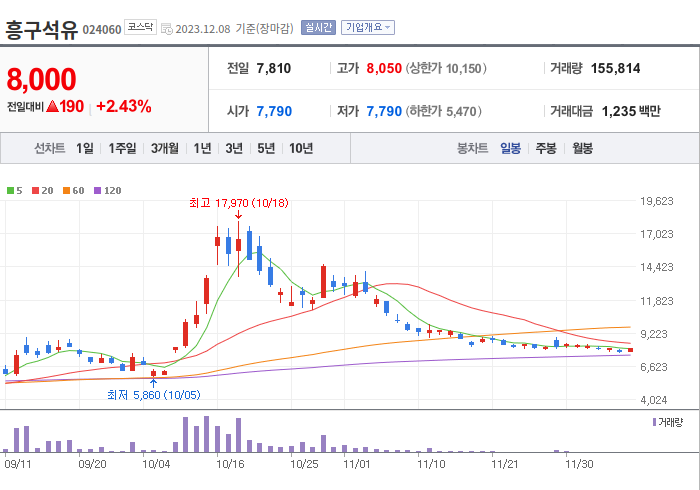700x490 pixels.
Task: Click the 거래량 155,814 value
Action: tap(616, 68)
